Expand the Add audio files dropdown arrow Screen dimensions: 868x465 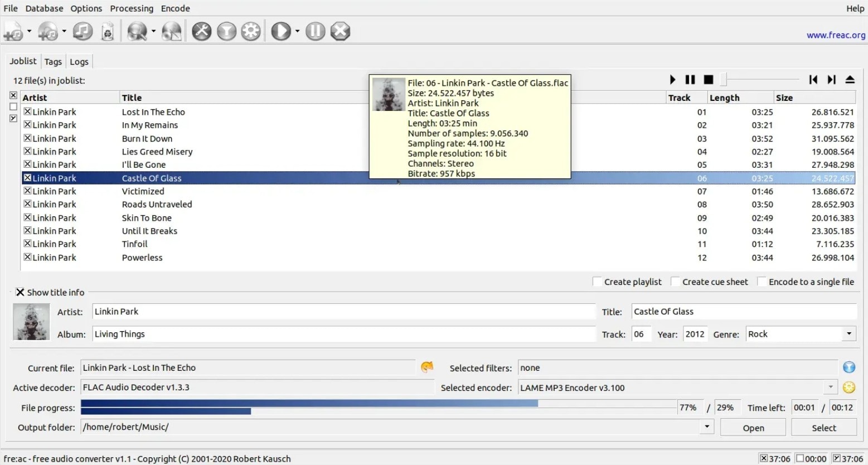point(29,31)
